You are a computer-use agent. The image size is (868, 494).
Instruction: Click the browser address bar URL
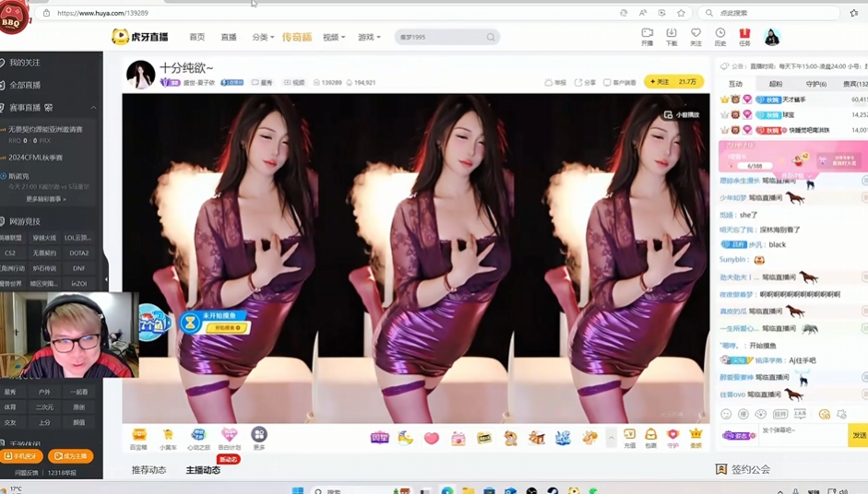(x=102, y=13)
